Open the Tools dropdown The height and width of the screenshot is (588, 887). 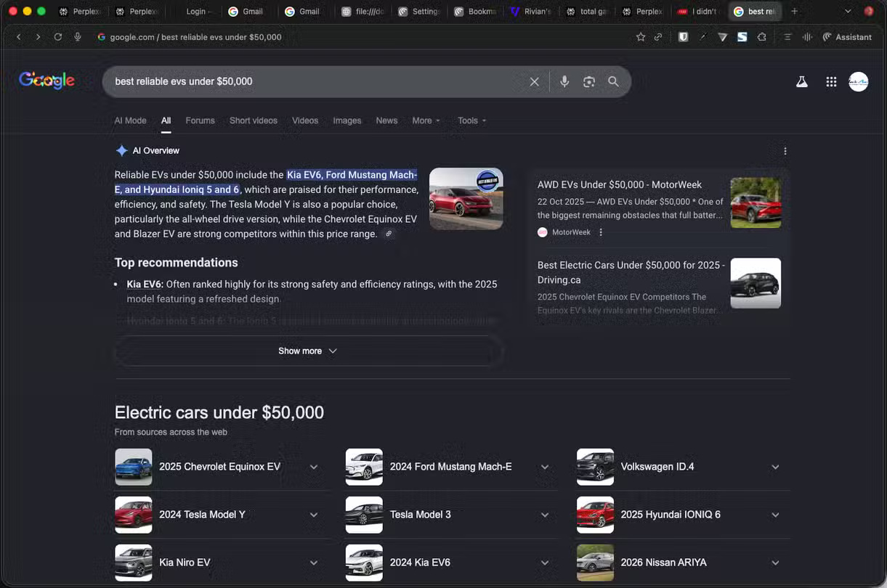pyautogui.click(x=471, y=121)
